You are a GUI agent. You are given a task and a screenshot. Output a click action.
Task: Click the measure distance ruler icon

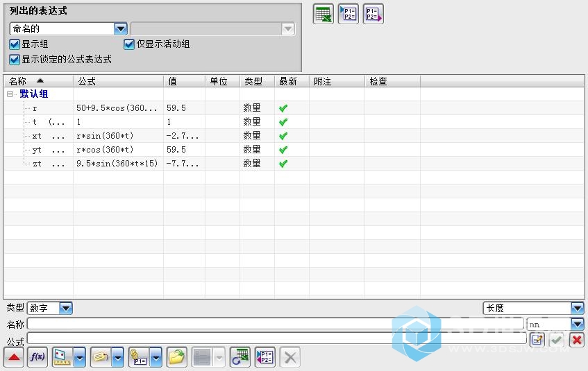pos(62,357)
